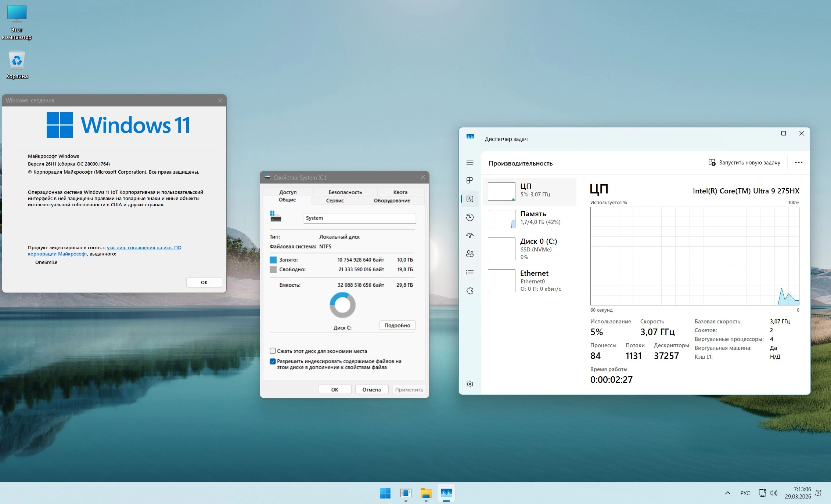Open Microsoft license agreement link
This screenshot has height=504, width=831.
pos(144,247)
